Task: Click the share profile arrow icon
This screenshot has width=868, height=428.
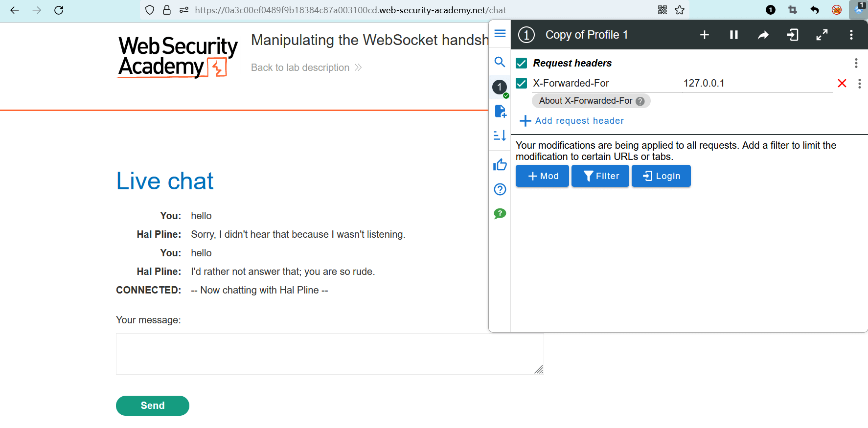Action: (763, 35)
